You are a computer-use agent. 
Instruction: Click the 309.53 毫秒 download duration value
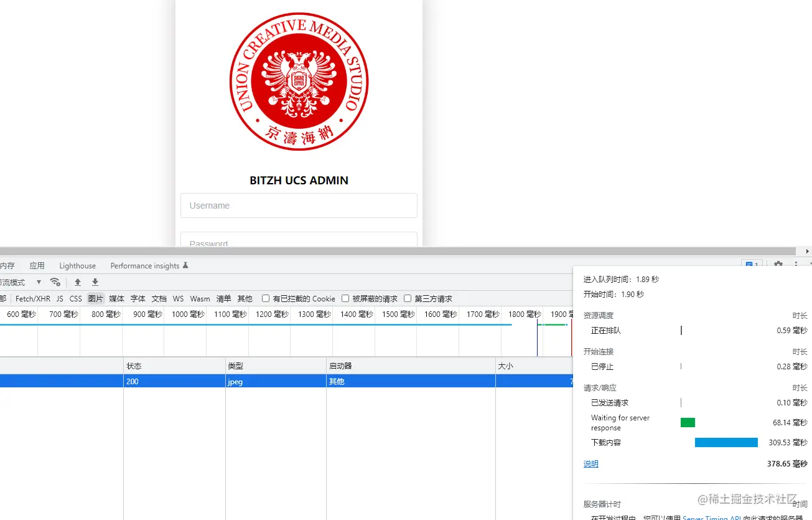(787, 443)
